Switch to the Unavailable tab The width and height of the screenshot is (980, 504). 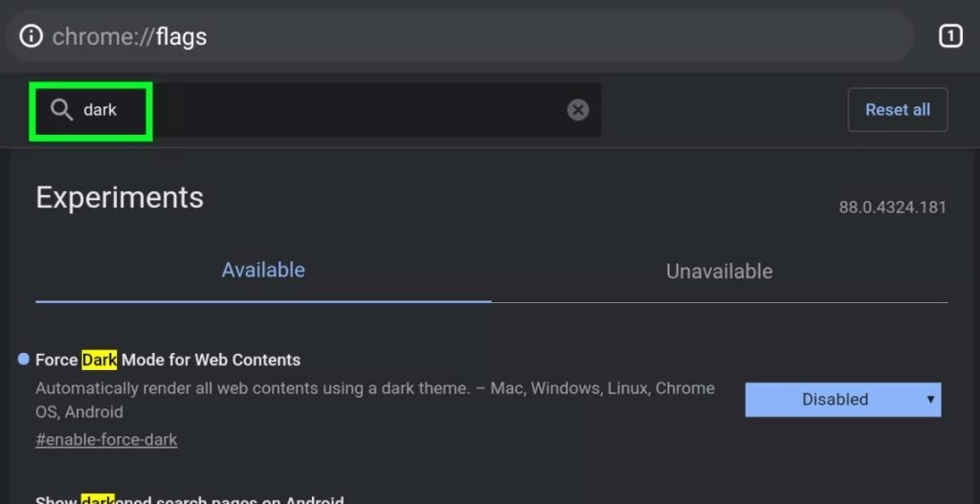(719, 271)
